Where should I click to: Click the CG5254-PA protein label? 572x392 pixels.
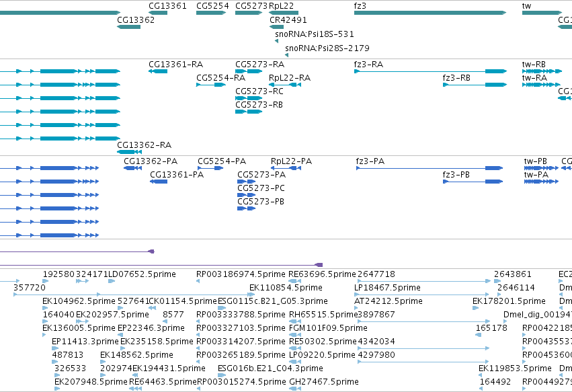(222, 161)
